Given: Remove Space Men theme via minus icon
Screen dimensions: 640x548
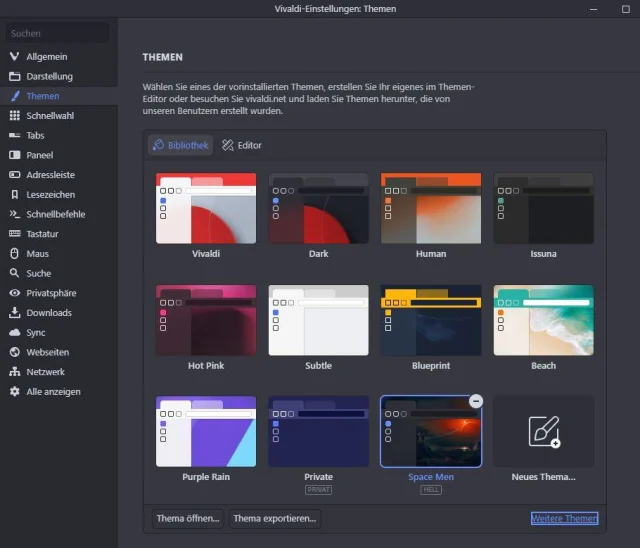Looking at the screenshot, I should point(476,401).
